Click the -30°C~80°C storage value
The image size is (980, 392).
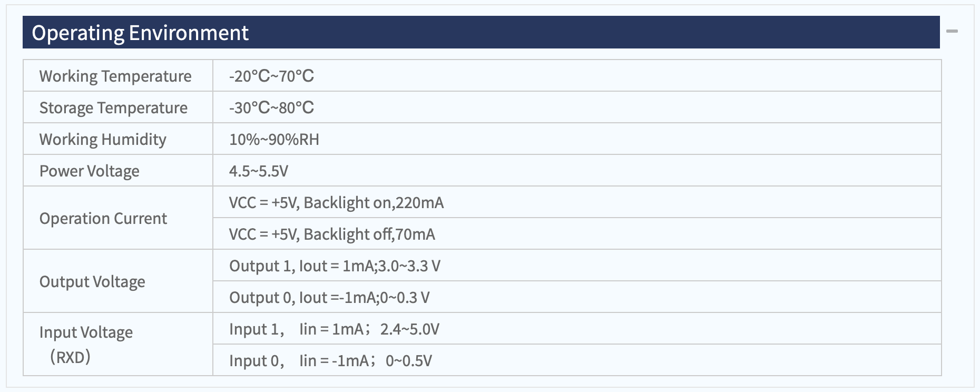pos(271,107)
